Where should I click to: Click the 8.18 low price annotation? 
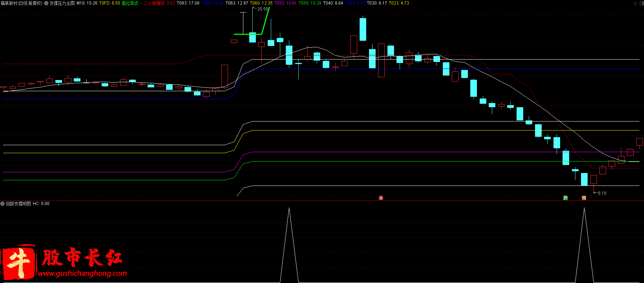click(602, 193)
